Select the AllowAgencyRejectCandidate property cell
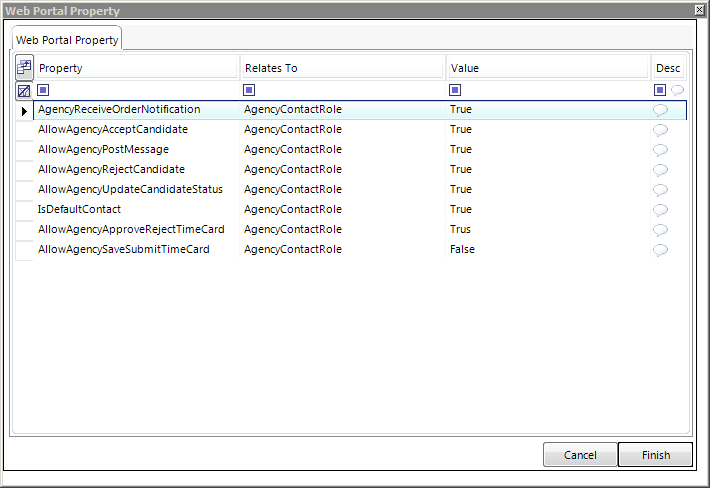 click(x=136, y=169)
